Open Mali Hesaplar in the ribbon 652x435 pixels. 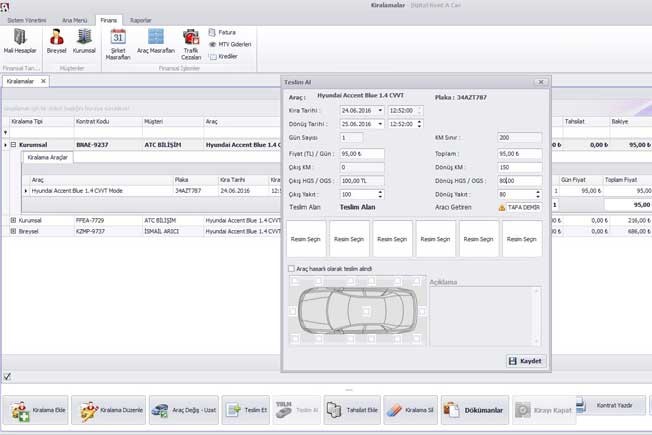[x=20, y=42]
